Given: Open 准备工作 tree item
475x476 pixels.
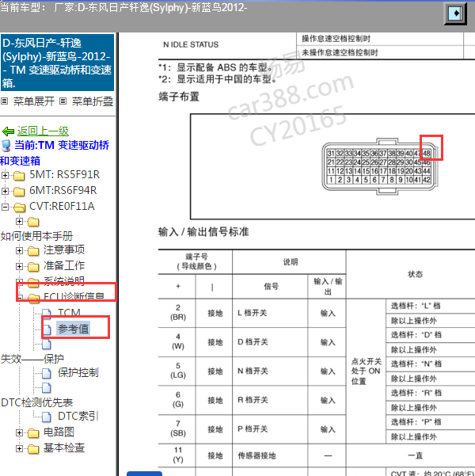Looking at the screenshot, I should point(64,265).
